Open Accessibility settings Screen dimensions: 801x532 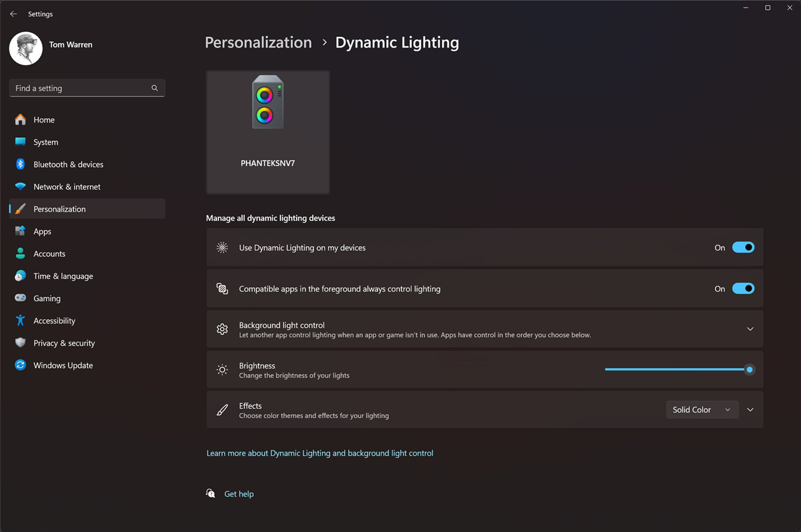point(87,320)
